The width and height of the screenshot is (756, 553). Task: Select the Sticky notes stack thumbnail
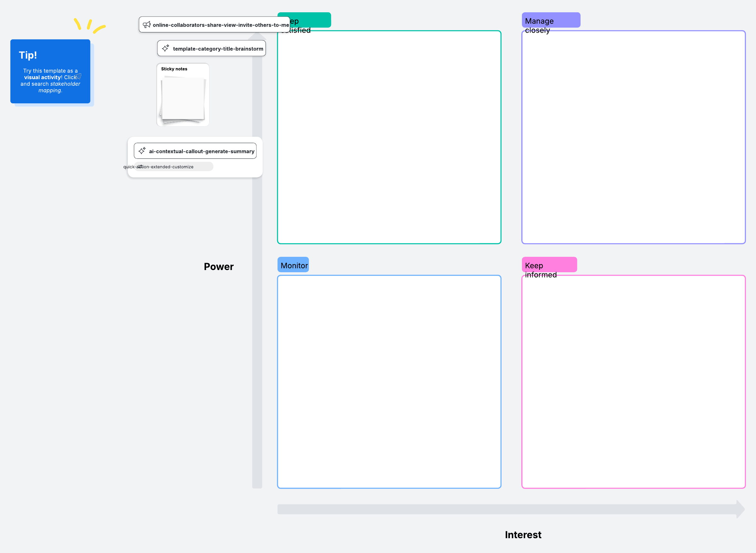point(183,99)
